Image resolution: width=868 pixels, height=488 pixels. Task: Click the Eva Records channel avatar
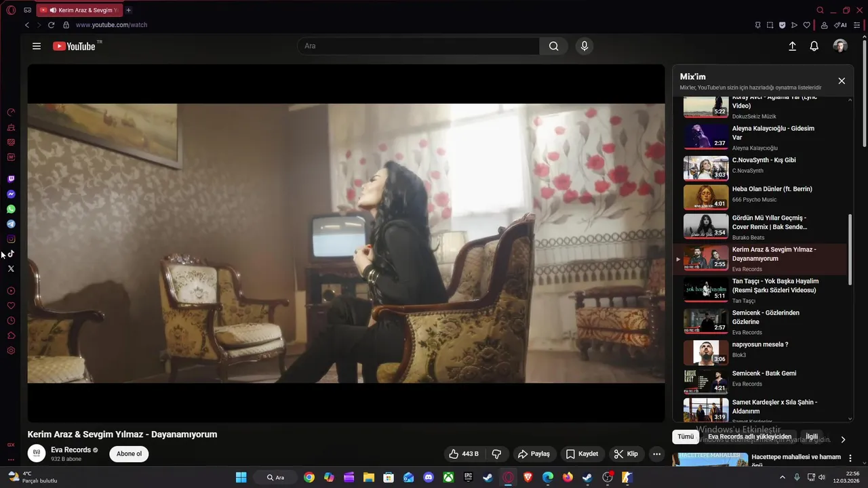point(37,453)
